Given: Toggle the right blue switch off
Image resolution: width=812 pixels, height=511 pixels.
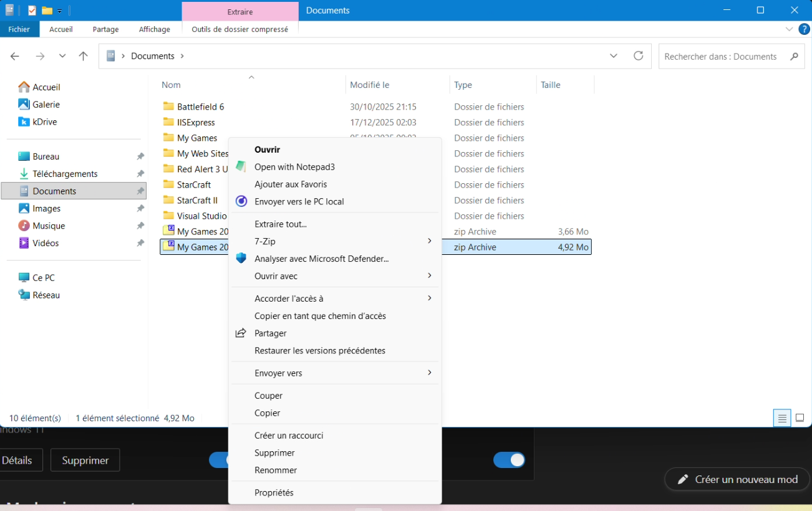Looking at the screenshot, I should point(509,460).
